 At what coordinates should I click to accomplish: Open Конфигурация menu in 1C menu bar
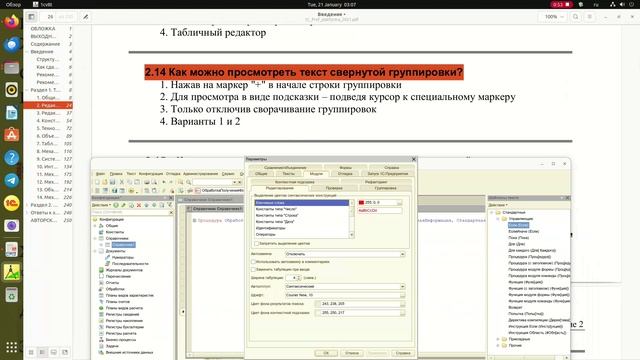pyautogui.click(x=151, y=174)
